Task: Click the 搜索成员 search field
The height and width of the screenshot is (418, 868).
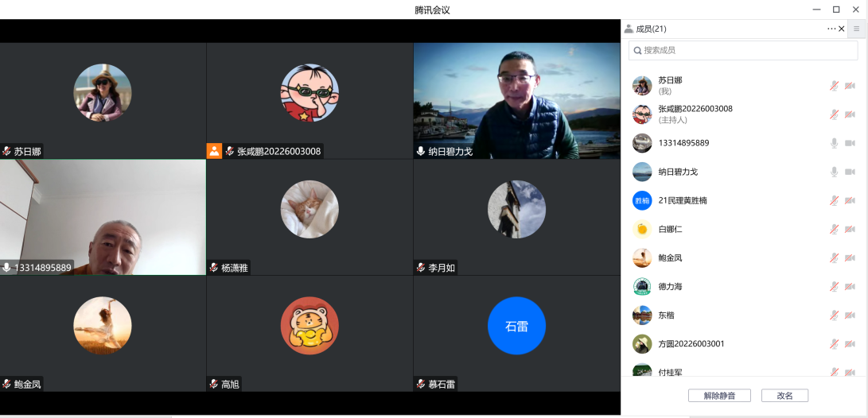Action: coord(743,50)
